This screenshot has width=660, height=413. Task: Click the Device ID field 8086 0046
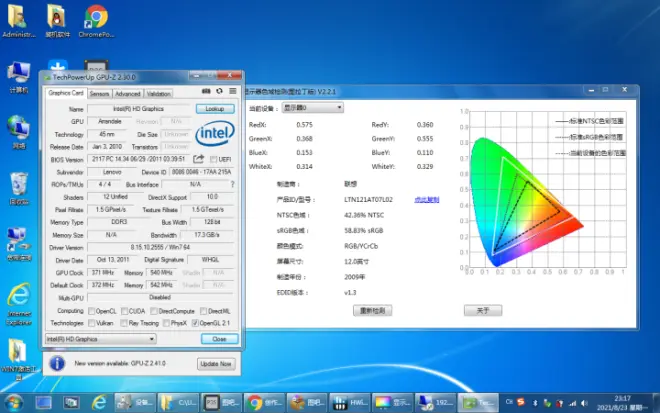click(201, 172)
